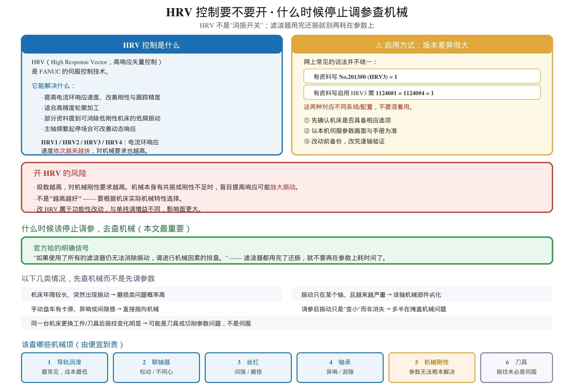Click the row '调参后振动只是"变小"而非消失'
This screenshot has width=574, height=392.
click(422, 309)
